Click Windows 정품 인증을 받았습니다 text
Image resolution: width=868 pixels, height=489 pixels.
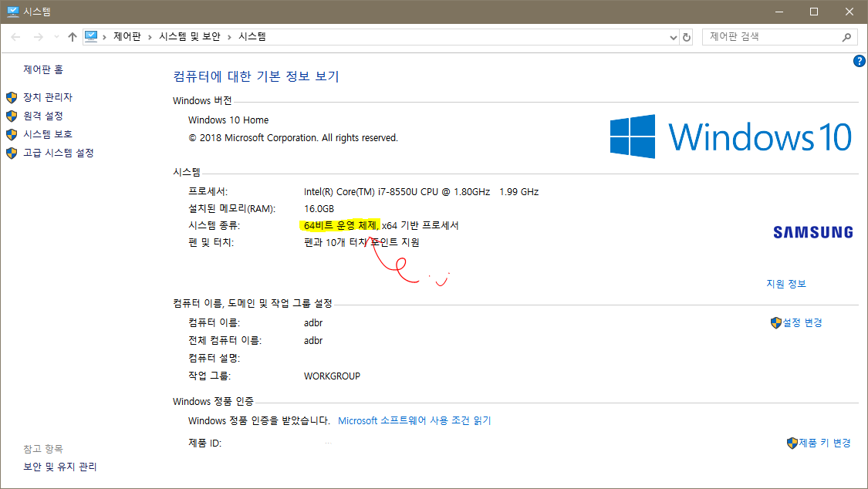259,421
